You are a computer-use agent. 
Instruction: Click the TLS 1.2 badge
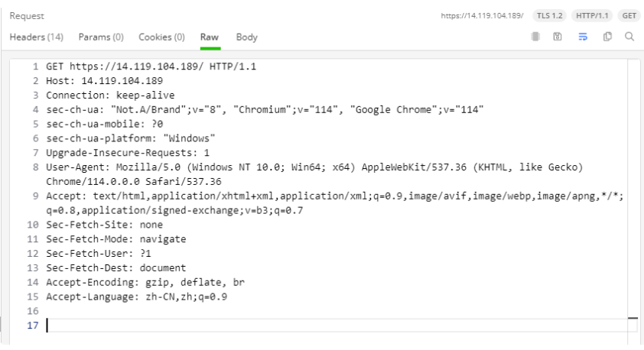point(549,15)
